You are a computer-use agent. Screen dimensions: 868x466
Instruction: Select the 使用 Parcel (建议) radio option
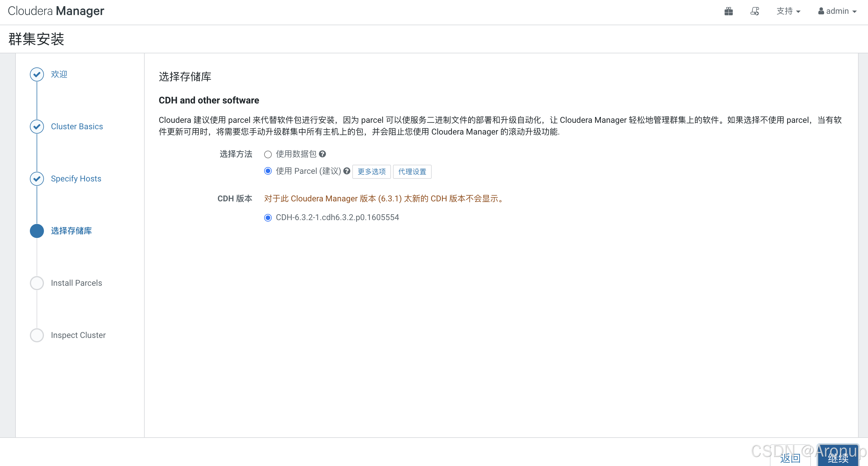268,171
